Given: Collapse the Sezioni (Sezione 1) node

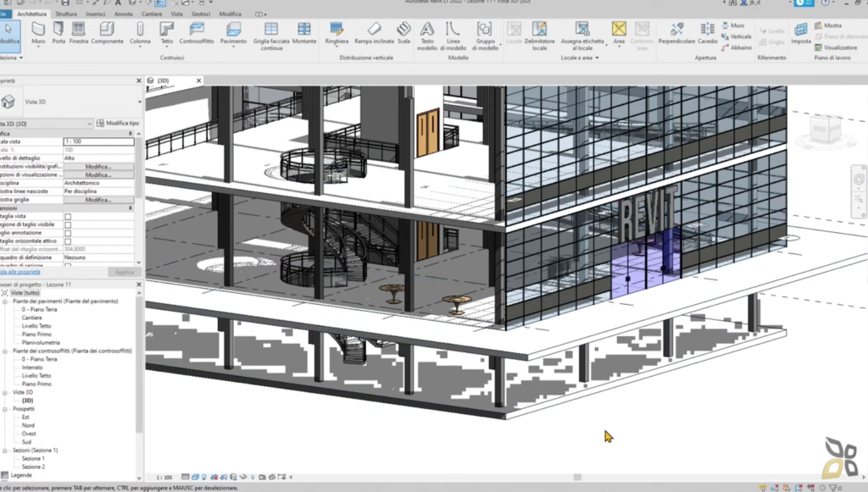Looking at the screenshot, I should click(5, 451).
